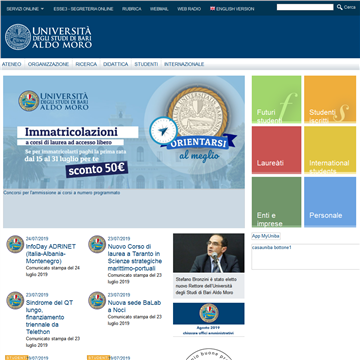Open the Agosto 2019 chiusura uffici banner

tap(209, 319)
